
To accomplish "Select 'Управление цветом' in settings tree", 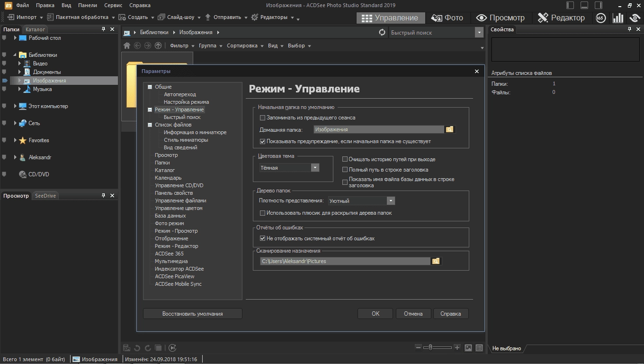I will pos(179,208).
